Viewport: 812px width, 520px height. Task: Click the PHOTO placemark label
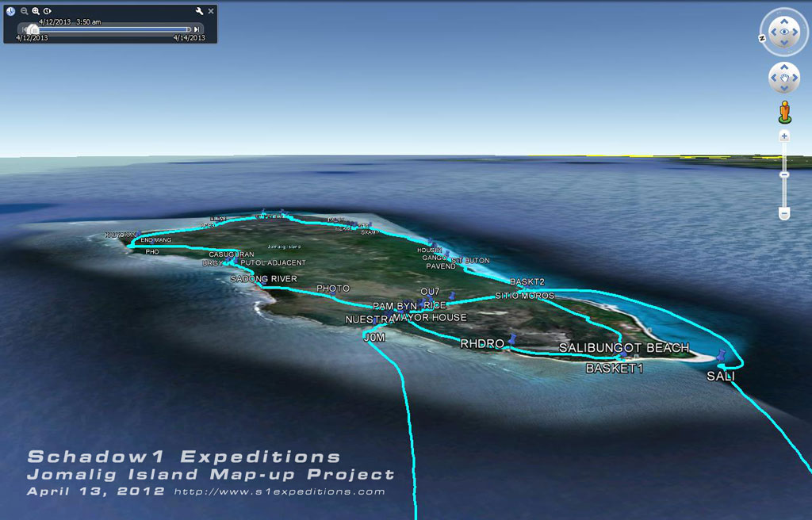pyautogui.click(x=333, y=289)
